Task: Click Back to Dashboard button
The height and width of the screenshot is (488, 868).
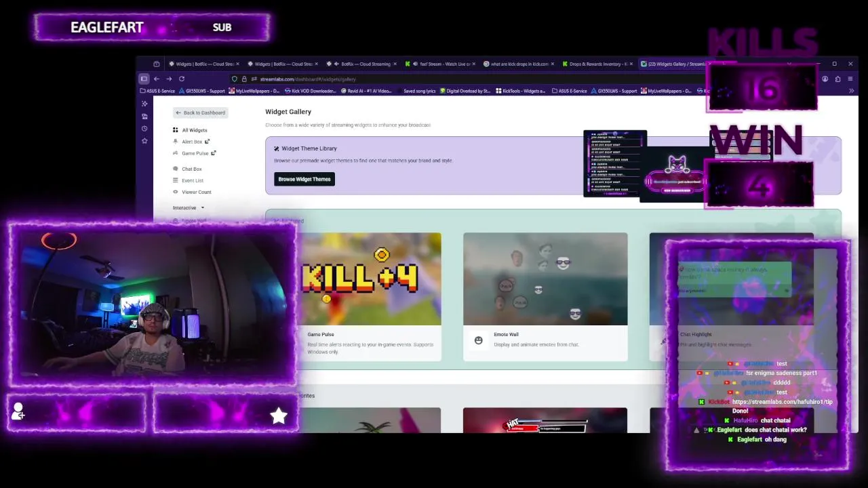Action: tap(201, 113)
